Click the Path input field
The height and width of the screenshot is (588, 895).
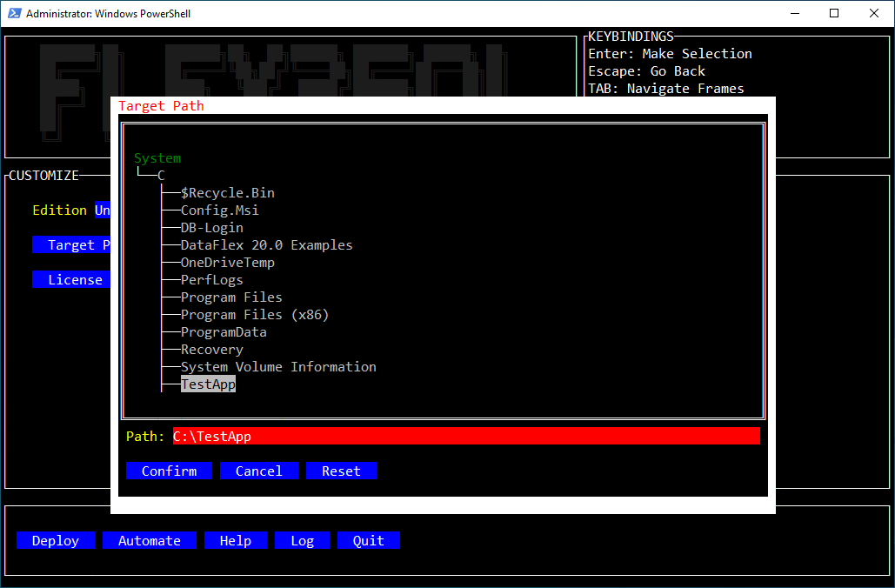point(465,437)
